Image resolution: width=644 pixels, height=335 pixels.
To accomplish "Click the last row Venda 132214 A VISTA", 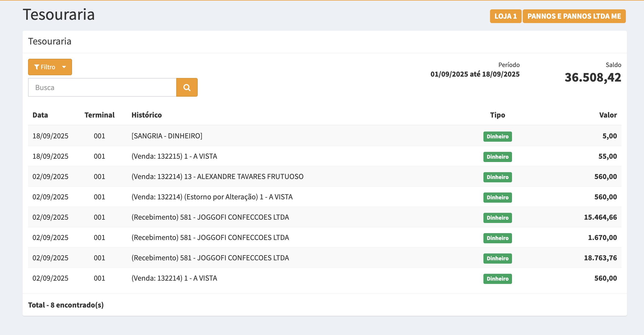I will [174, 278].
